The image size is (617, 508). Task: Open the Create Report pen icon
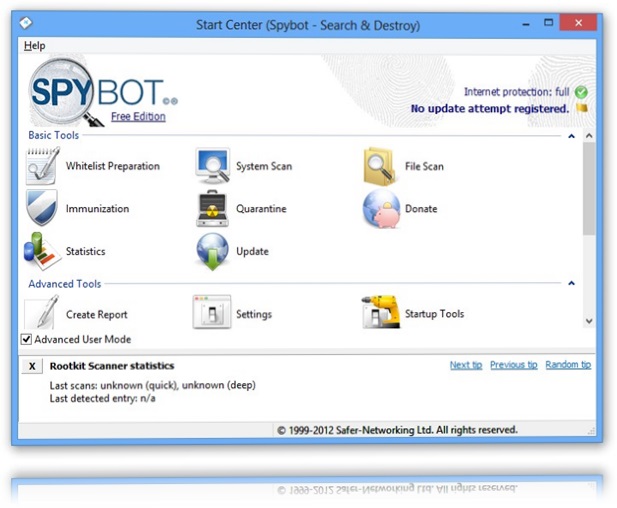pos(42,313)
